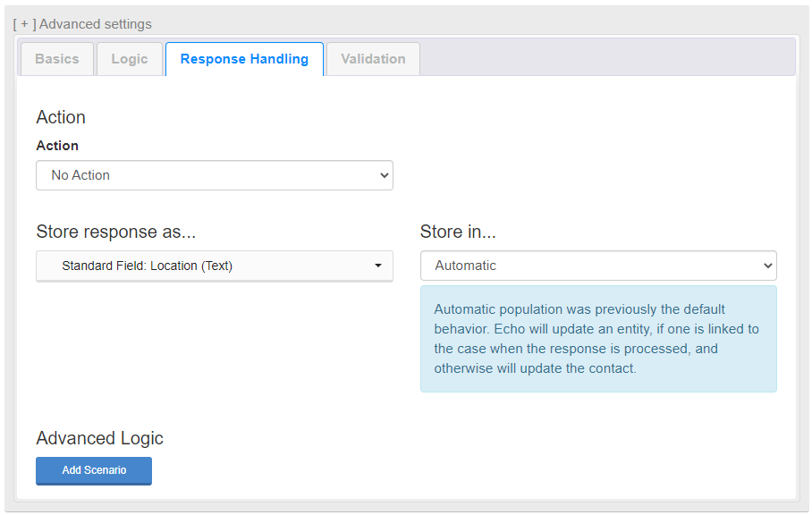Open the Action dropdown showing No Action
The height and width of the screenshot is (515, 812).
pos(215,175)
